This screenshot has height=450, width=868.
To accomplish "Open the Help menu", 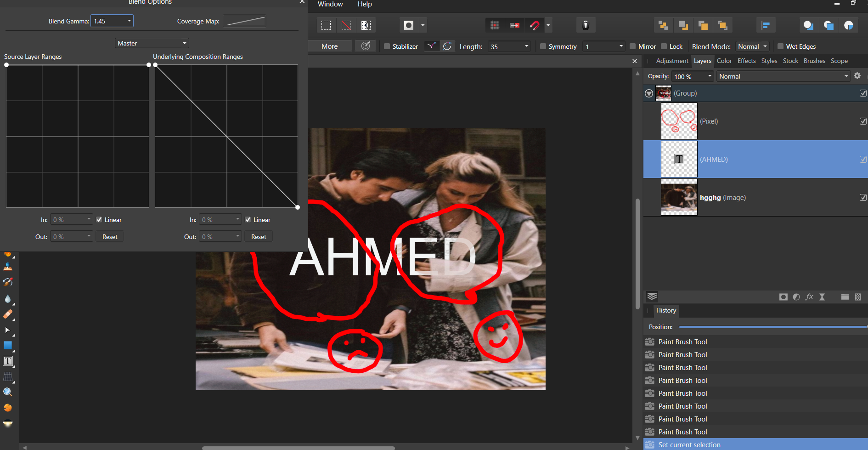I will click(365, 4).
